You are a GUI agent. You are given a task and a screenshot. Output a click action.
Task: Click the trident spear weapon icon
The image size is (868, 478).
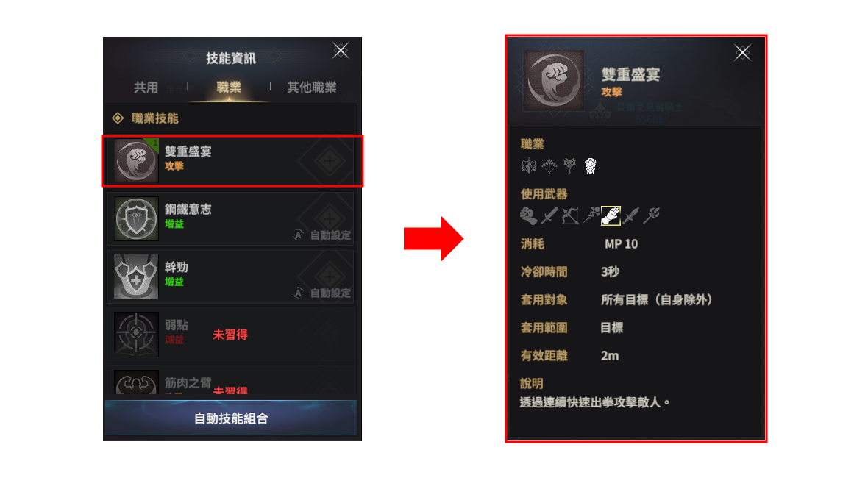pos(652,215)
